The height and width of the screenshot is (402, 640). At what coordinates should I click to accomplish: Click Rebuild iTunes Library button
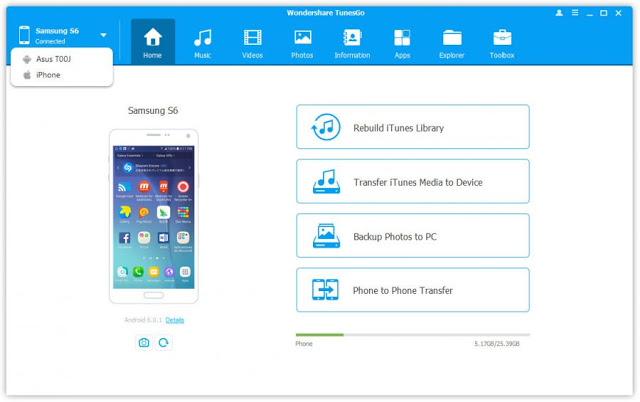[x=413, y=127]
